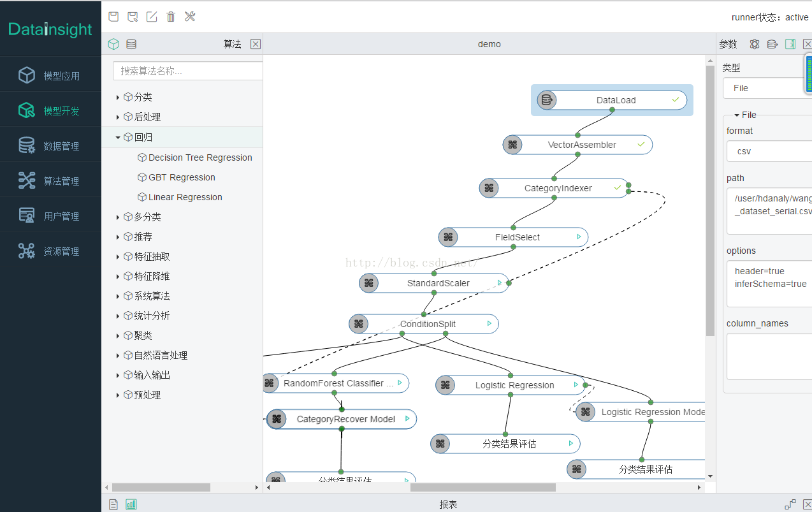Select the 分类结果评估 node under Logistic Regression
This screenshot has height=512, width=812.
point(505,444)
